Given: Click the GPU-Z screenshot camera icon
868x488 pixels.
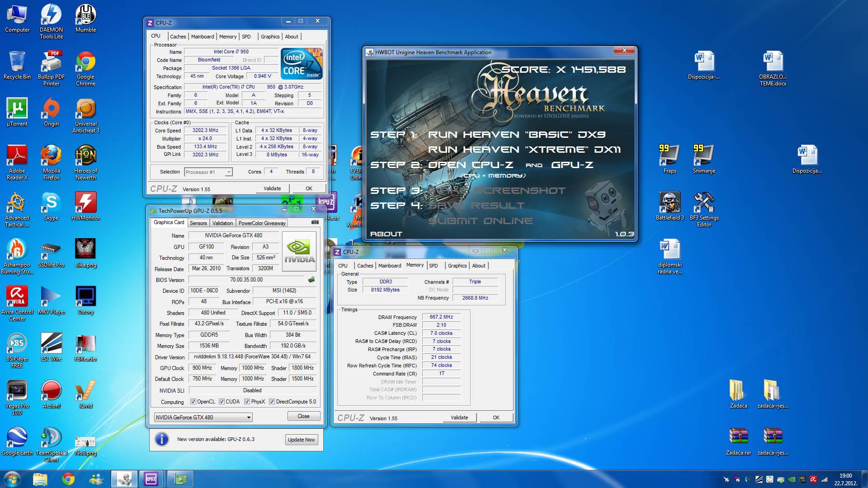Looking at the screenshot, I should coord(315,222).
